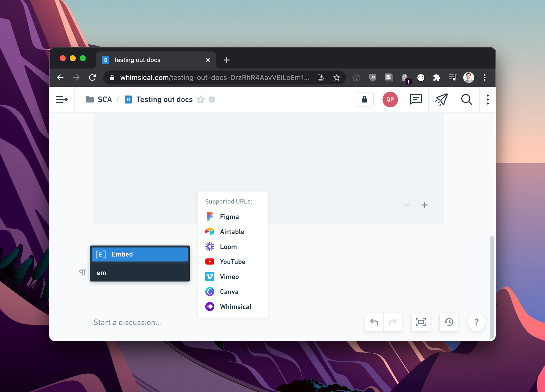Toggle the lock permissions button
Screen dimensions: 545x392
pos(364,99)
